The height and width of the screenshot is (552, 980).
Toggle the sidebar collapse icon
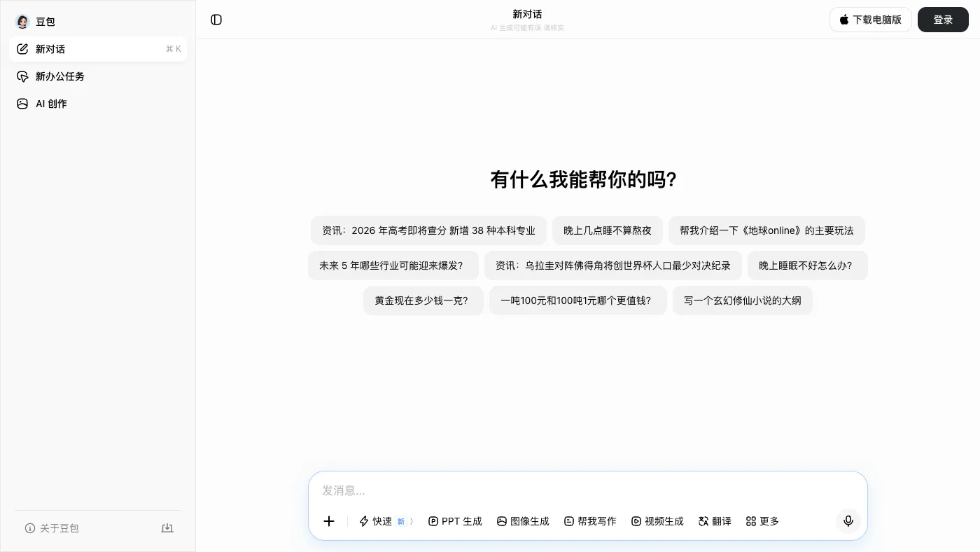coord(216,20)
